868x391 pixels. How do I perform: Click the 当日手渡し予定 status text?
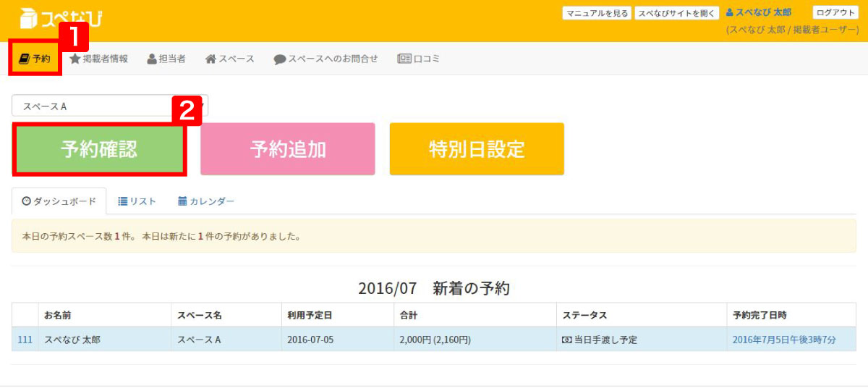click(x=605, y=339)
